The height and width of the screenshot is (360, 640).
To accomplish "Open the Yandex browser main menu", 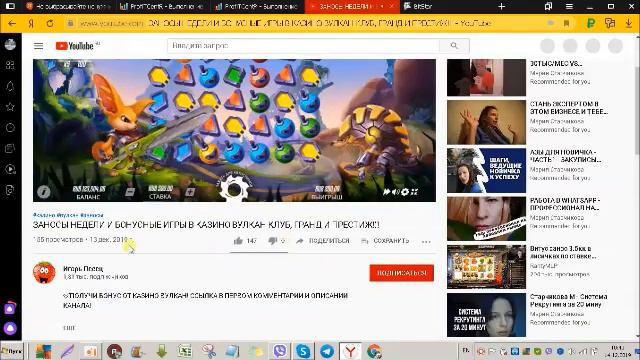I will click(x=569, y=7).
